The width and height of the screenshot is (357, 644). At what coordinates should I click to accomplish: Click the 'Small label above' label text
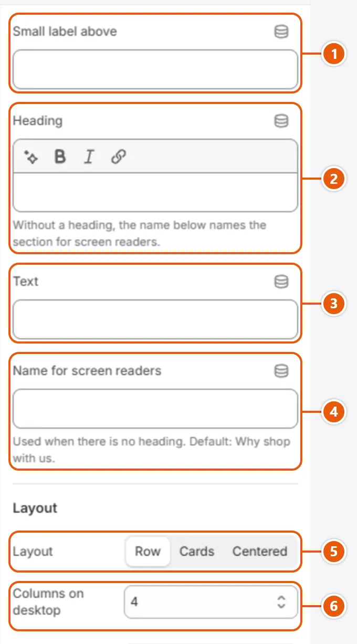[65, 32]
